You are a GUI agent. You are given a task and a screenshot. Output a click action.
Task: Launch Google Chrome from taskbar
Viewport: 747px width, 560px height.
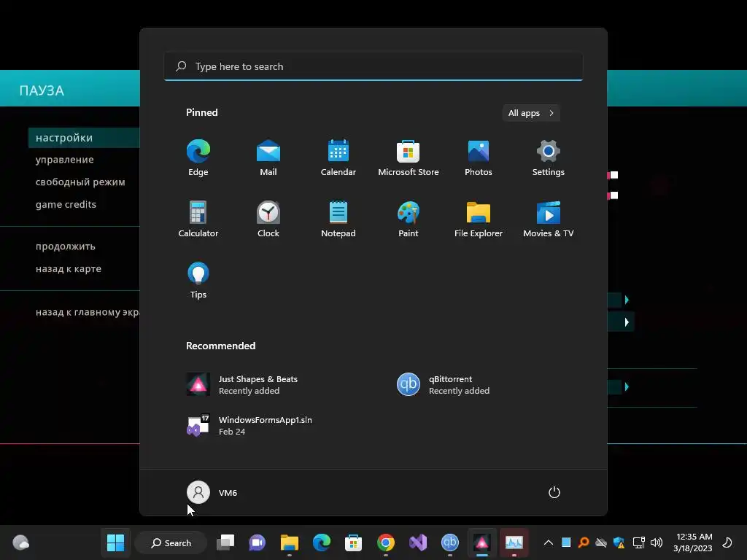385,542
